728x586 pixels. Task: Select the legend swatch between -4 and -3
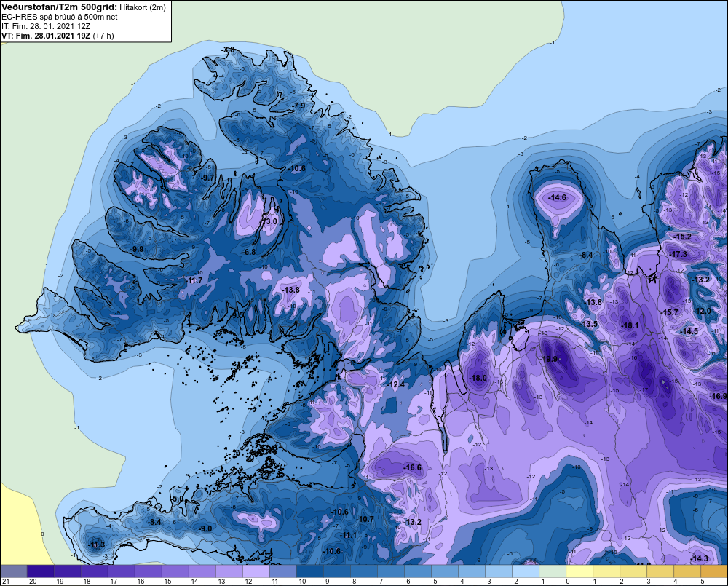point(471,571)
